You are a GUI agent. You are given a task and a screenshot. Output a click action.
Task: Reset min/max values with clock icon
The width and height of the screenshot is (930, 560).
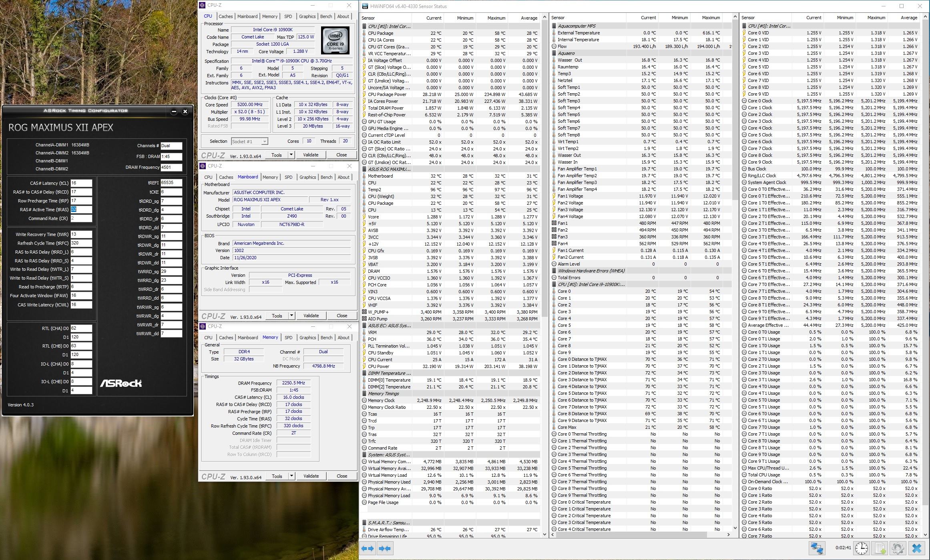point(862,548)
